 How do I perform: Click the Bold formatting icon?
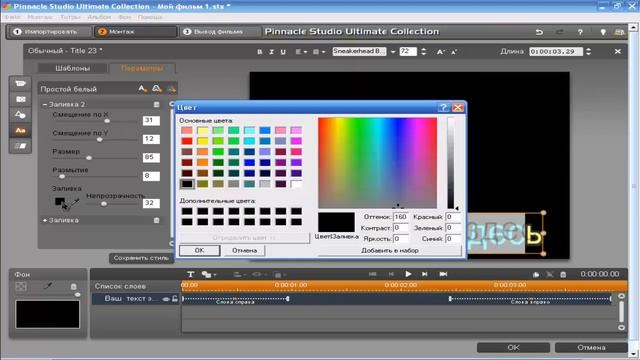pos(260,52)
